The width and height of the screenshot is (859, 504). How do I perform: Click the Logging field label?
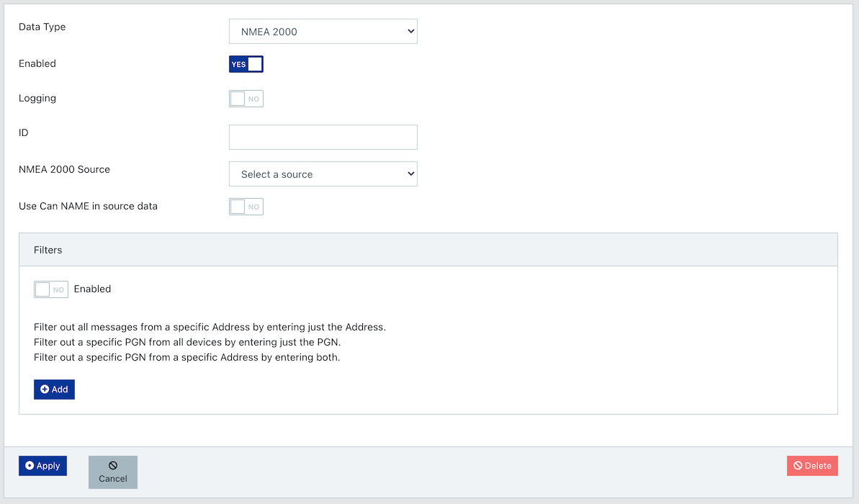click(x=37, y=98)
